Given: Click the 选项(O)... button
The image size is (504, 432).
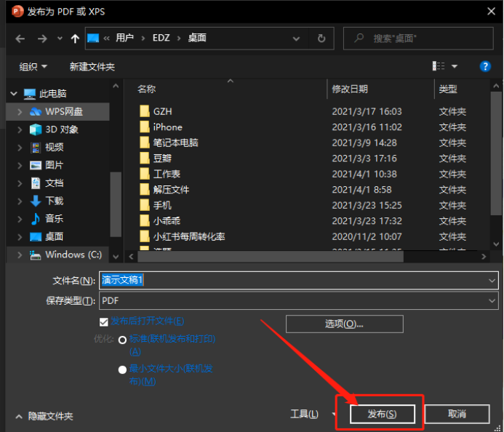Looking at the screenshot, I should pyautogui.click(x=344, y=324).
